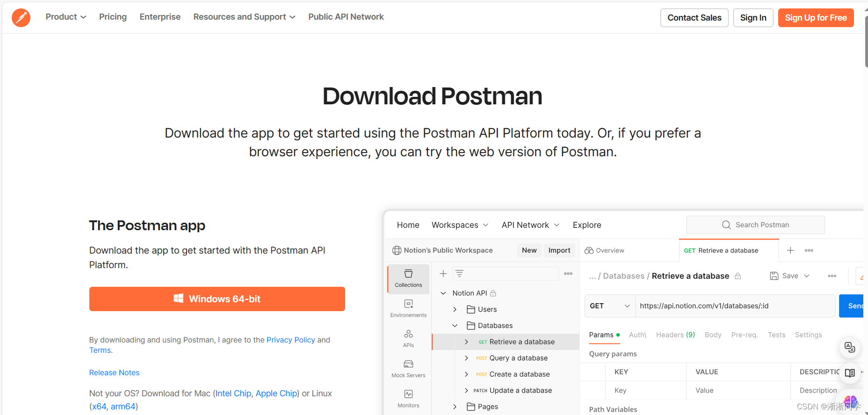Screen dimensions: 868x415
Task: Switch to the Headers (9) tab
Action: [x=675, y=335]
